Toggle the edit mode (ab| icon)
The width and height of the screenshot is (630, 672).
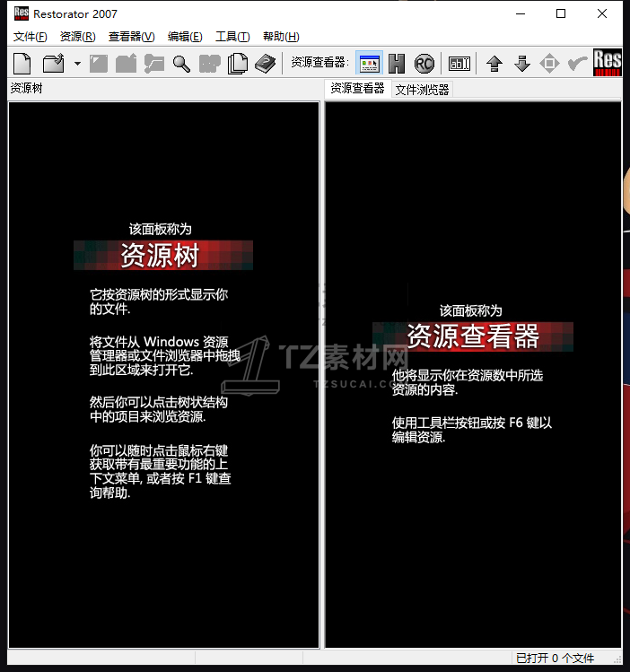[x=459, y=64]
